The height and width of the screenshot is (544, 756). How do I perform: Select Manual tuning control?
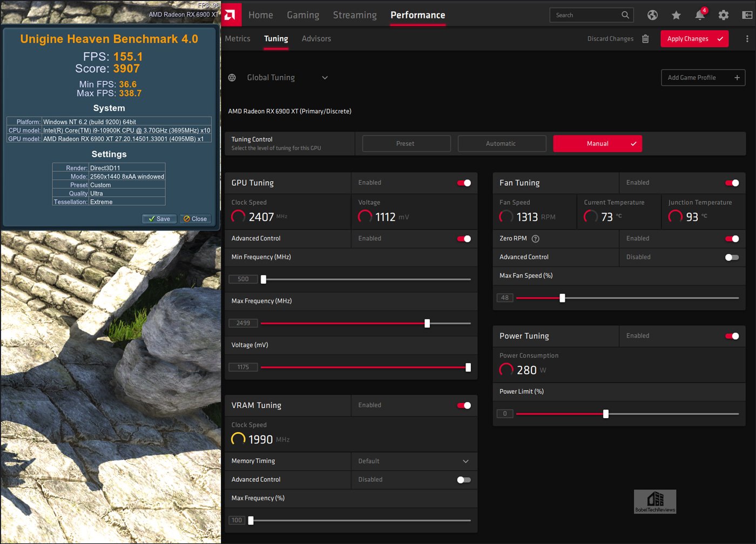pyautogui.click(x=598, y=144)
